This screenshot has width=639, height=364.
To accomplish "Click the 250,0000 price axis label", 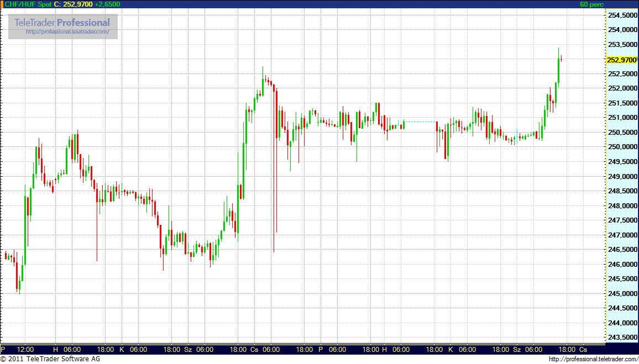I will coord(621,147).
